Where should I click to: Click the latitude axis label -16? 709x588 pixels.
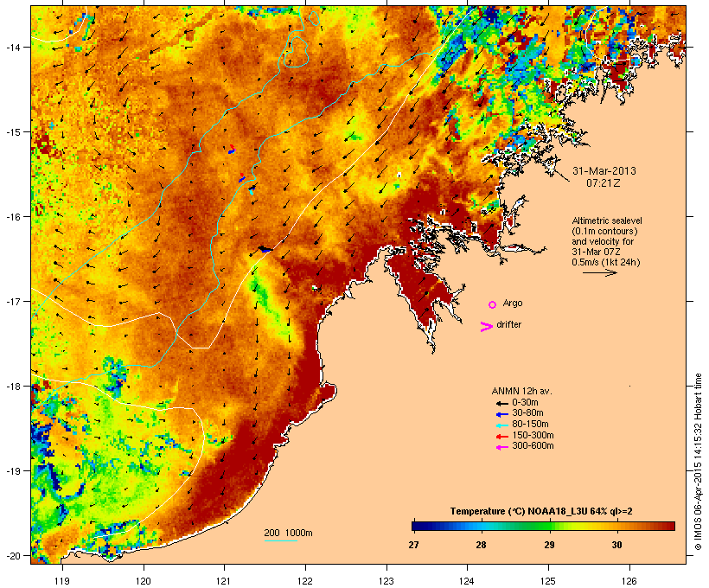pos(12,217)
